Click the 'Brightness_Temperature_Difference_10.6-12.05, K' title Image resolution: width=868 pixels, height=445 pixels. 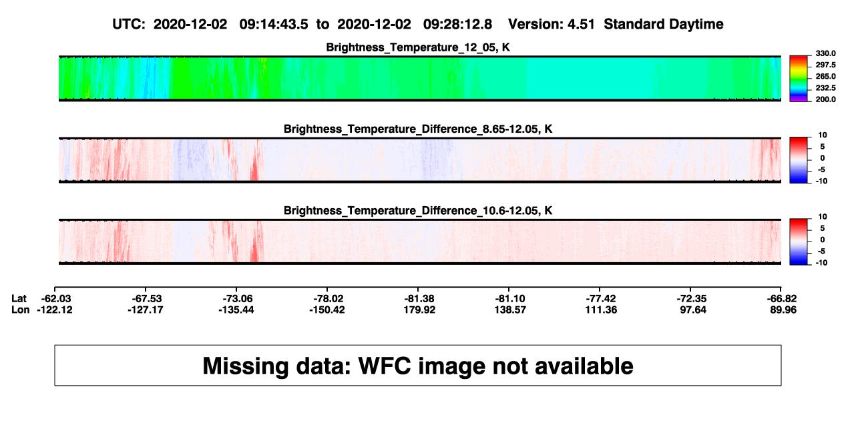point(418,211)
